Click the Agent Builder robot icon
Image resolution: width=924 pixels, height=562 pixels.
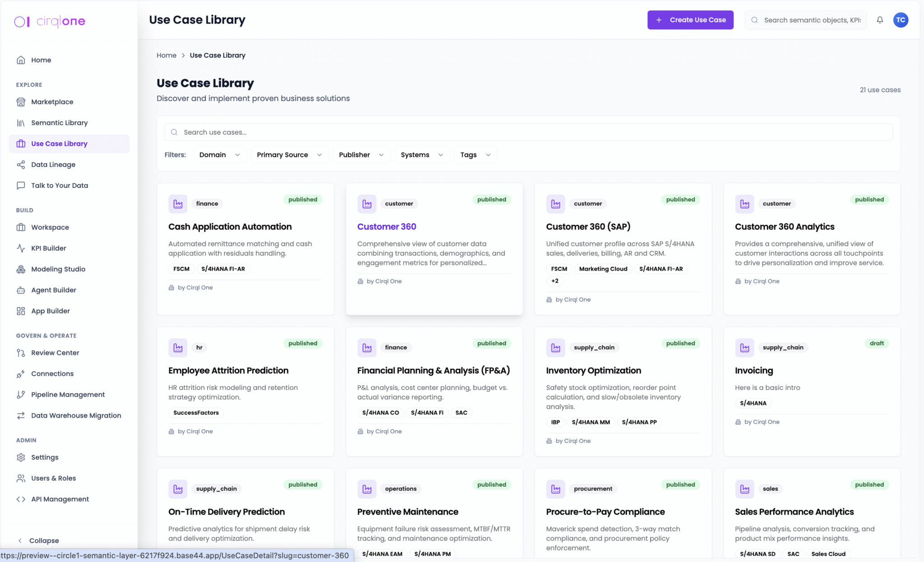(x=21, y=290)
